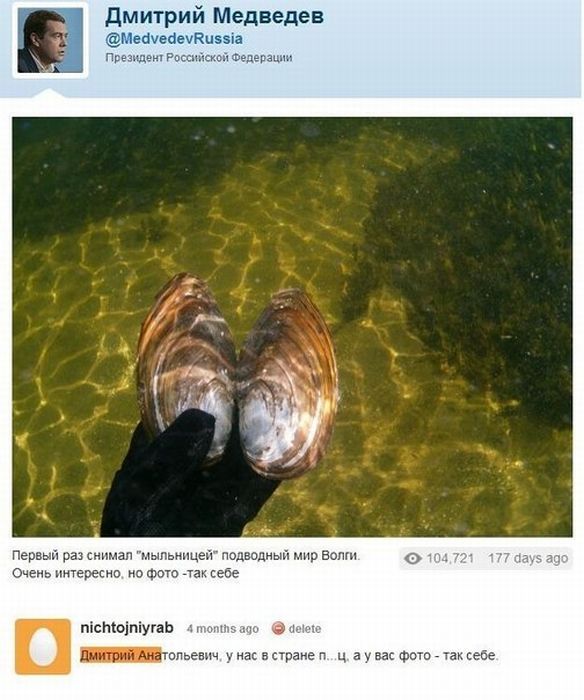
Task: Click the highlighted Дмитрий Ана text
Action: pyautogui.click(x=121, y=655)
